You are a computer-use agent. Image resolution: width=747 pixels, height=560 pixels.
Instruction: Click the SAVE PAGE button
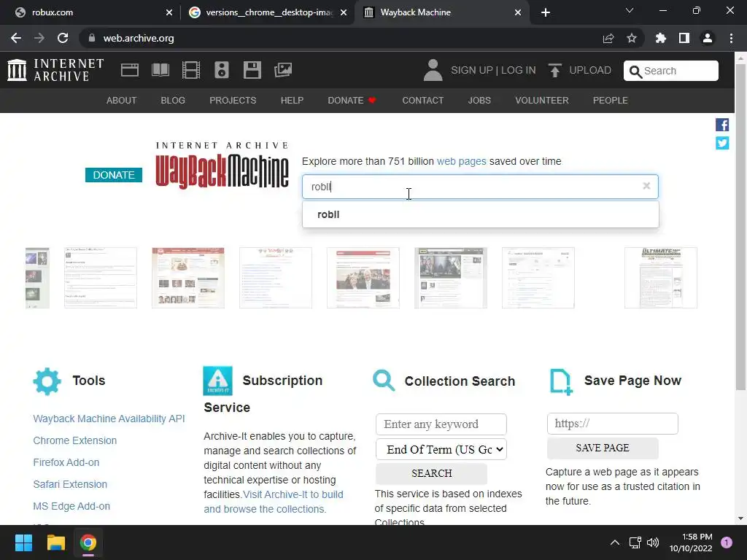[x=603, y=448]
